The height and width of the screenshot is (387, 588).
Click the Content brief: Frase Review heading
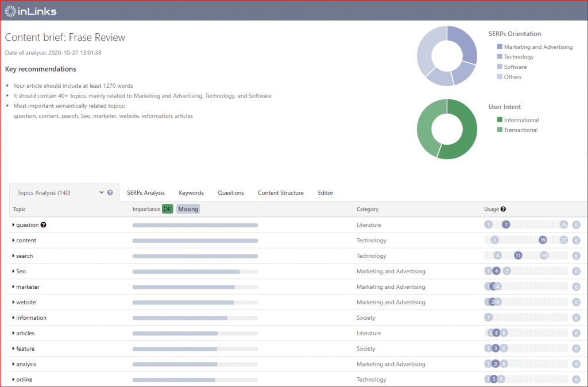pyautogui.click(x=65, y=37)
